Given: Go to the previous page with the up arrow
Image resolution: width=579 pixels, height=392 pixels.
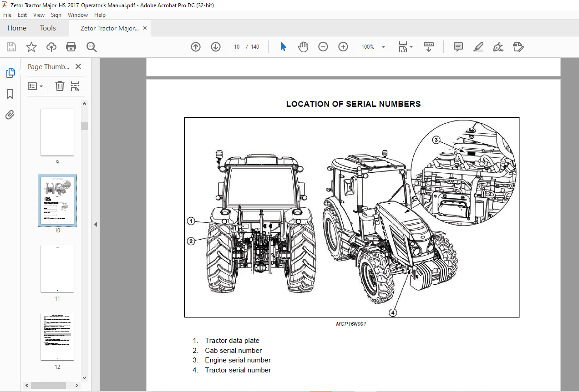Looking at the screenshot, I should 196,47.
